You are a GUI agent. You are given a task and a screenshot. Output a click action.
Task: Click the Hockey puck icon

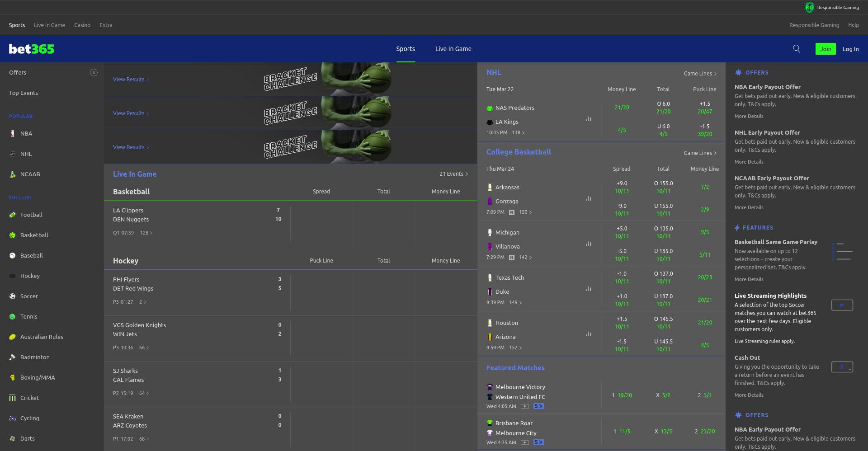point(13,276)
